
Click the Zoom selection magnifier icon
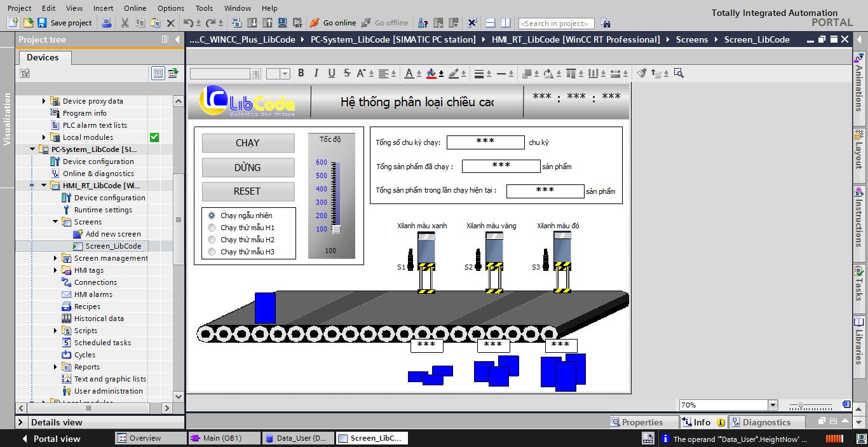[x=679, y=73]
